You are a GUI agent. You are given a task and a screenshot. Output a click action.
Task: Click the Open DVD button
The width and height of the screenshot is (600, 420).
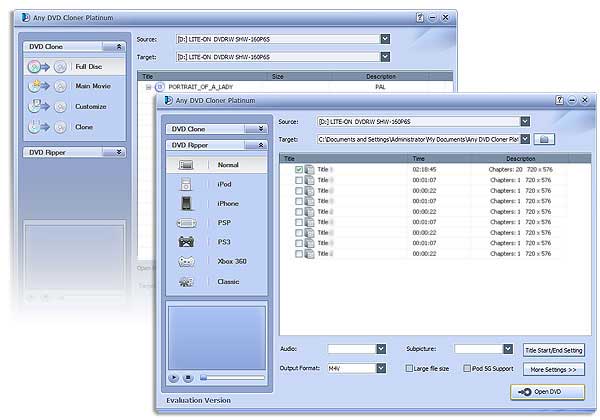coord(547,392)
